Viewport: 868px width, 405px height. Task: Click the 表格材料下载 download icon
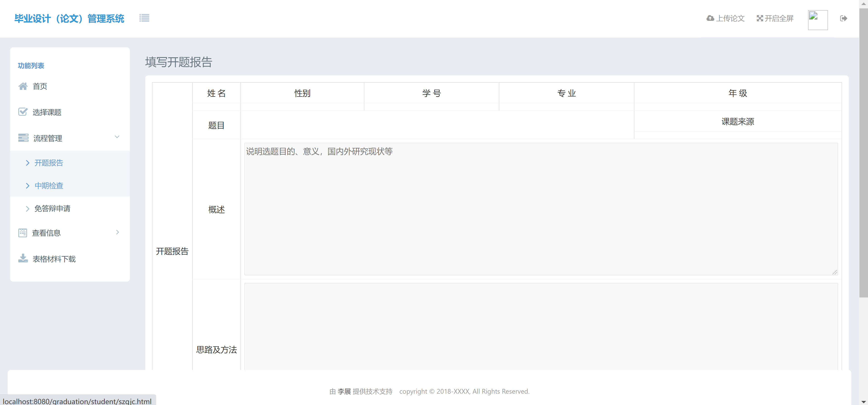click(x=23, y=259)
